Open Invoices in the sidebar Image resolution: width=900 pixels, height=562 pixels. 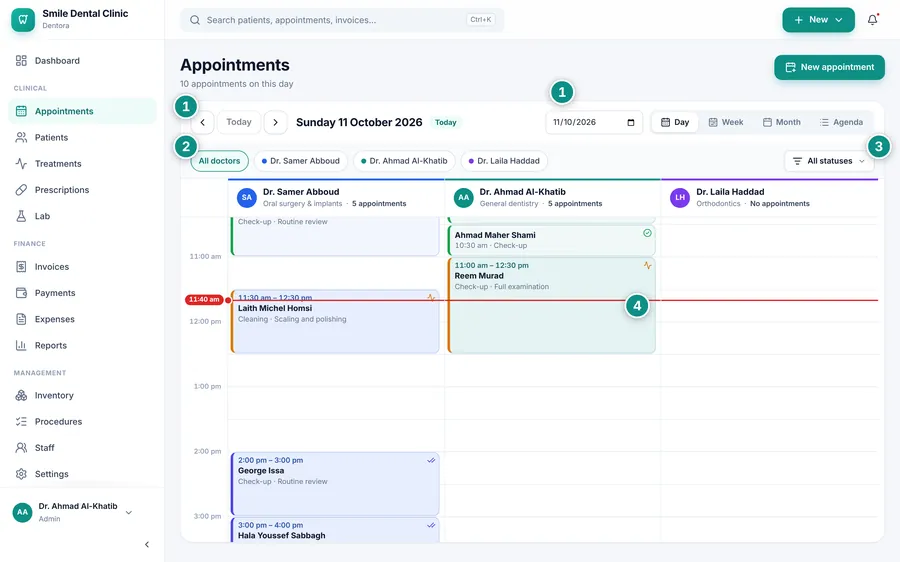82,267
